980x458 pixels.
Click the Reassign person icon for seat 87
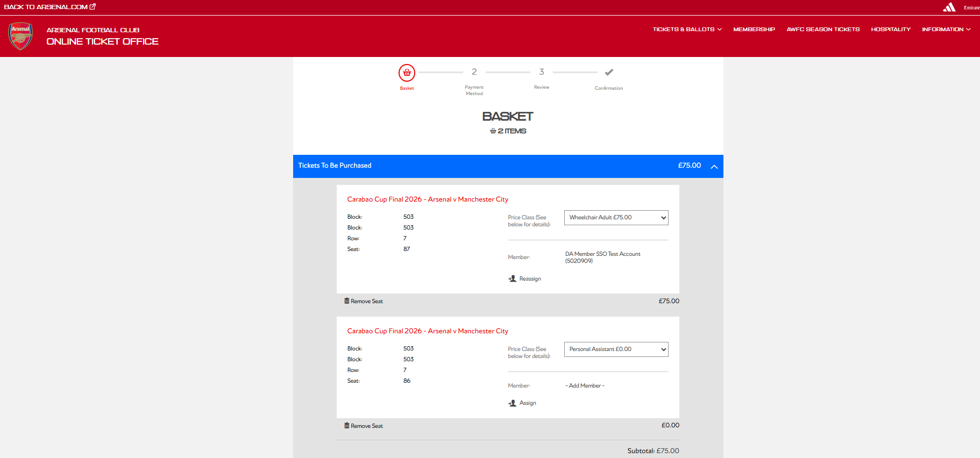tap(512, 278)
